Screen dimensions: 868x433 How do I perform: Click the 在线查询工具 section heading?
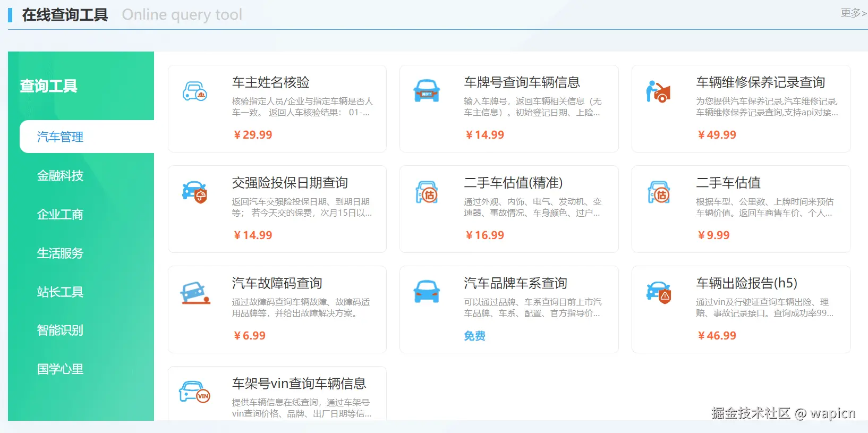[65, 15]
